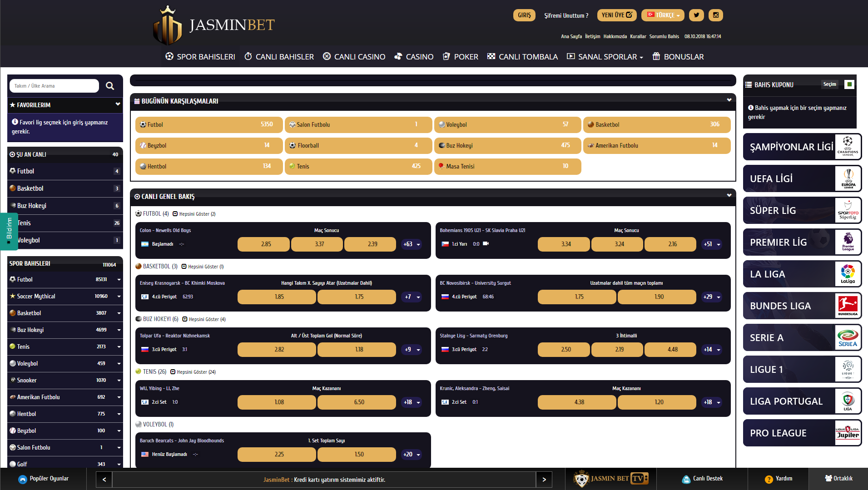Click the Giriş login button
The height and width of the screenshot is (490, 868).
point(524,15)
